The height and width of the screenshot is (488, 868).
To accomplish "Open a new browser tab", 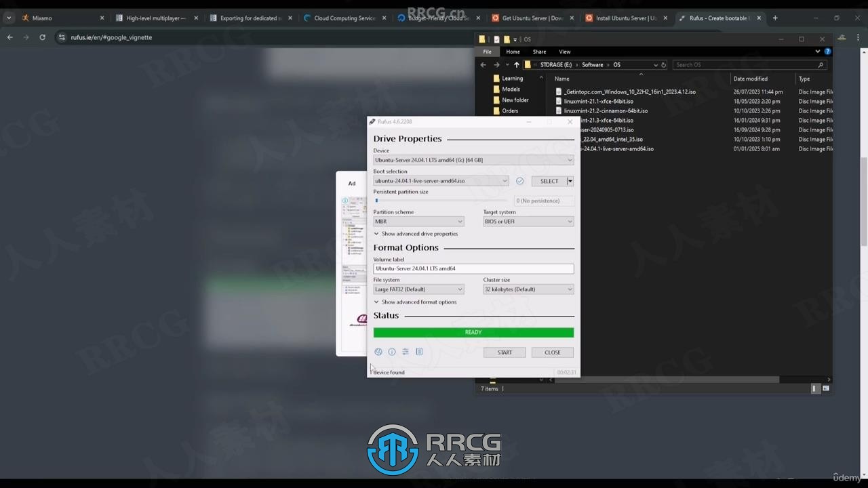I will tap(775, 18).
